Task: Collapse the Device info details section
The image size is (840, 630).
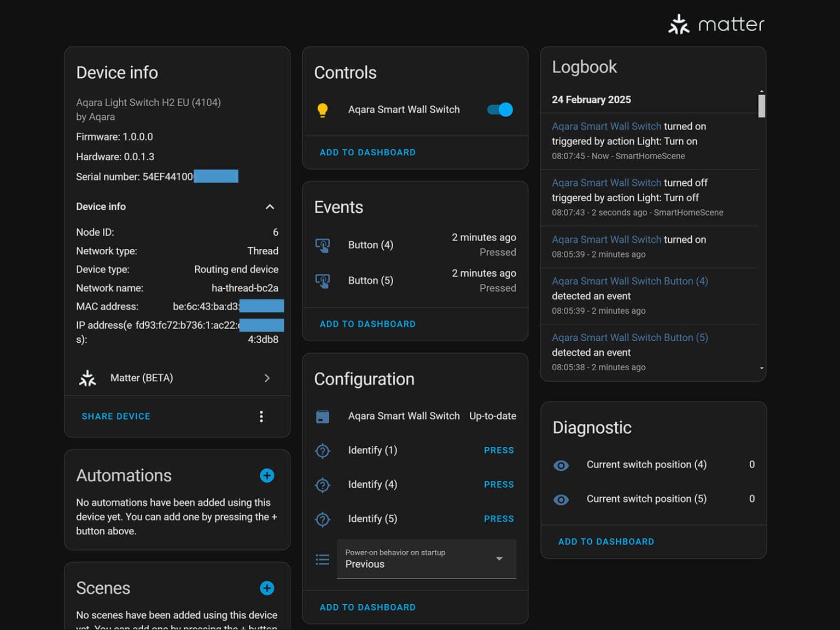Action: click(x=270, y=207)
